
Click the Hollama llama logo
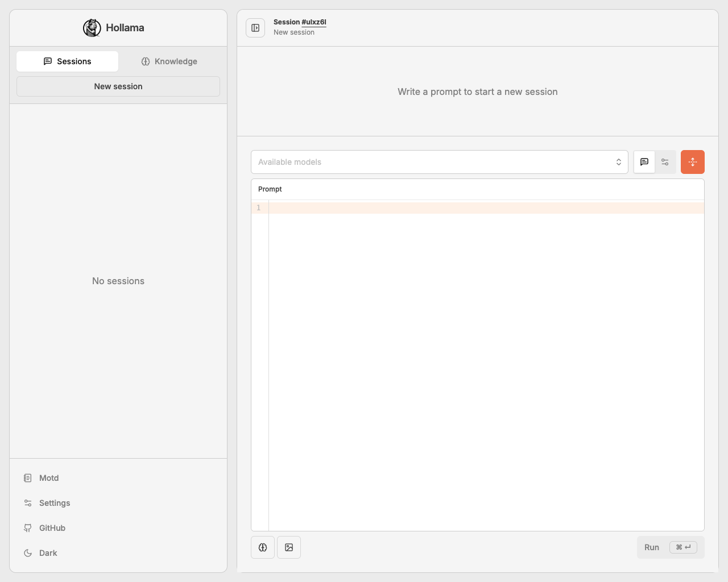[x=92, y=28]
